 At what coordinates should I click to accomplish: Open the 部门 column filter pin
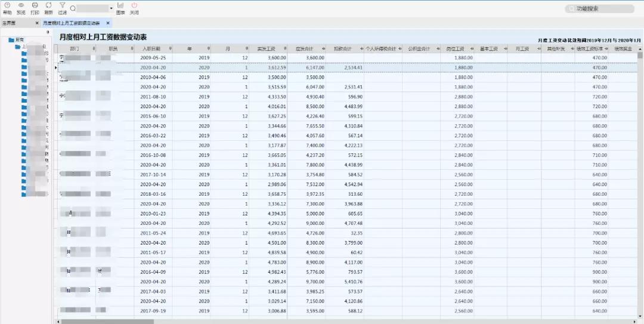[x=94, y=48]
